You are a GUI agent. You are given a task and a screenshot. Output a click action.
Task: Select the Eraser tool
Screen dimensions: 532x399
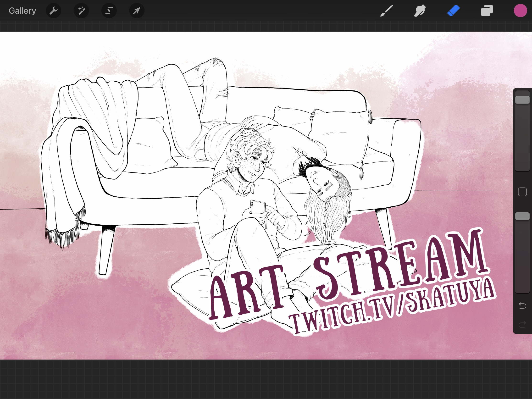454,11
